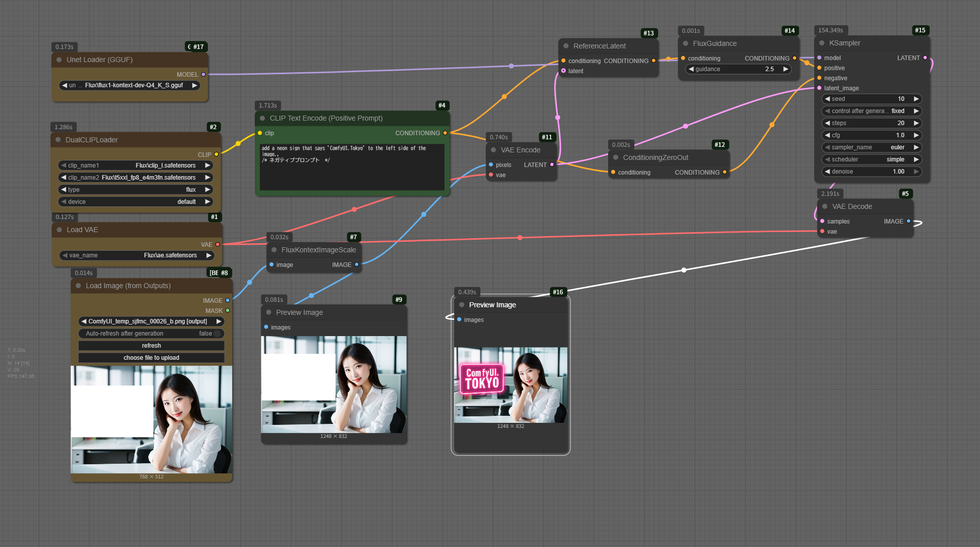Open the vae_name Flux\ae.safetensors selector

tap(136, 255)
